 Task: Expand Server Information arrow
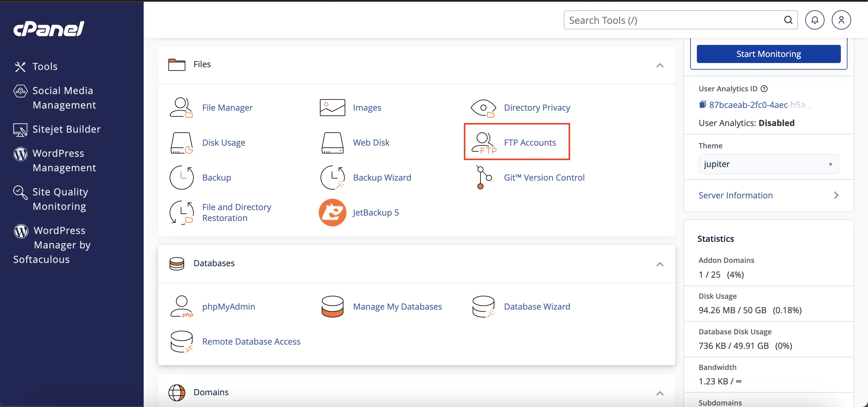[836, 195]
